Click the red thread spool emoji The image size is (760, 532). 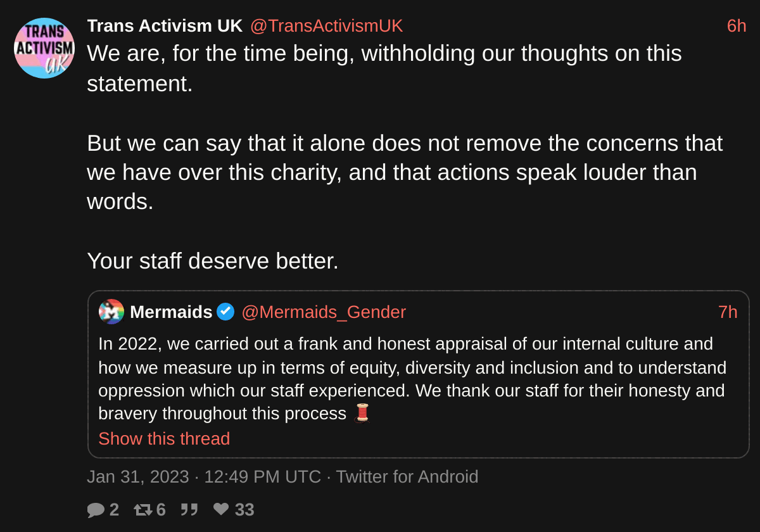(x=362, y=414)
